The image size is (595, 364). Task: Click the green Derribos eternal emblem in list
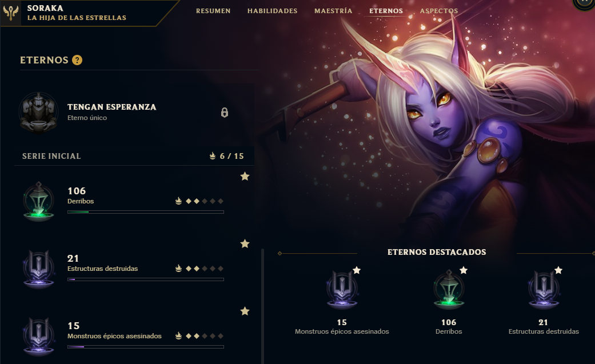[38, 201]
